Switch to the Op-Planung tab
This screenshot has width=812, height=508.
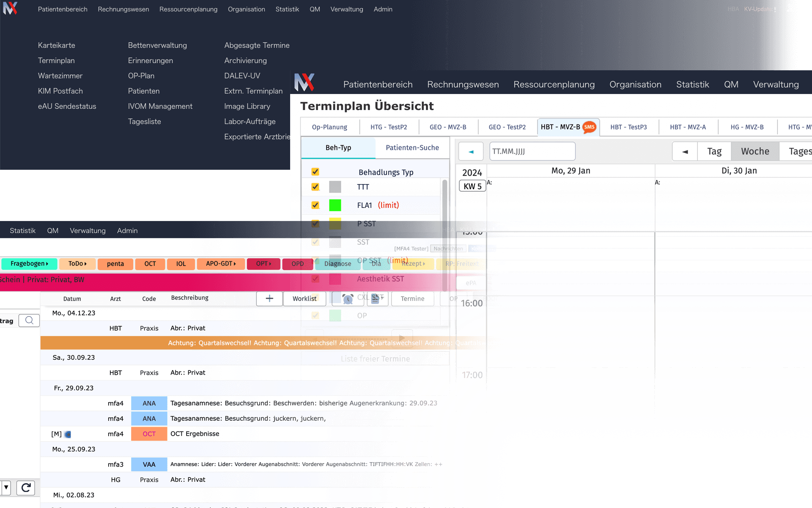click(329, 127)
